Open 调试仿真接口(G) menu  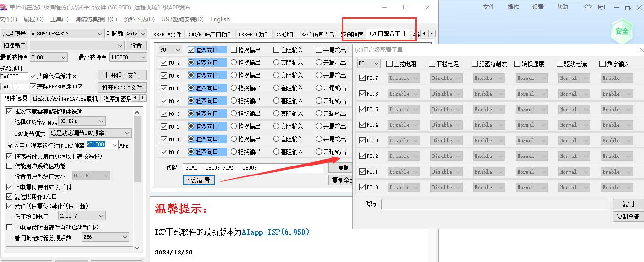pos(96,19)
